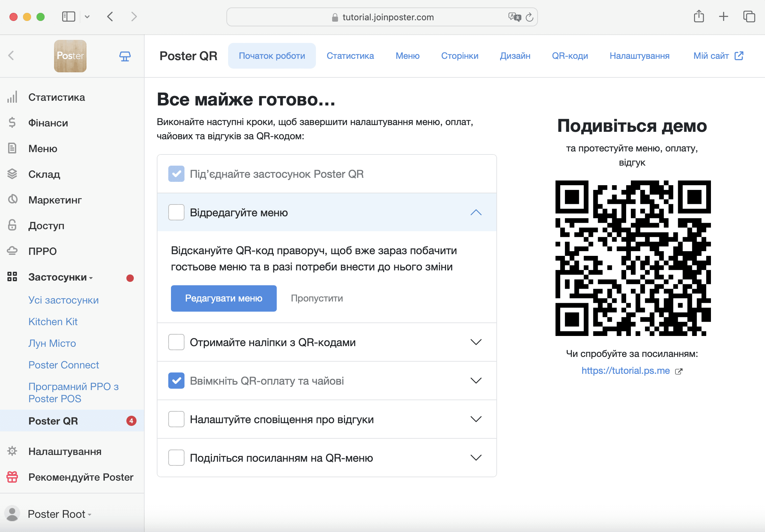Open the Статистика sidebar bar-chart icon

click(12, 97)
